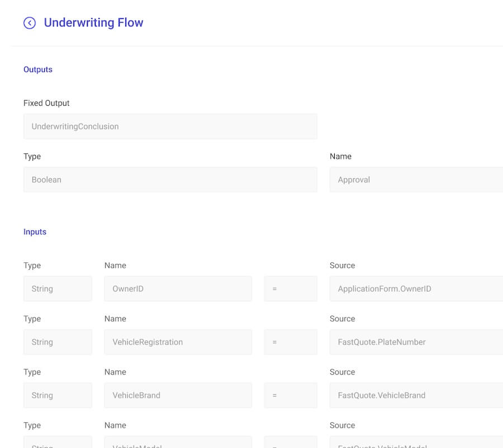Edit the VehicleRegistration name field
503x448 pixels.
pos(178,342)
